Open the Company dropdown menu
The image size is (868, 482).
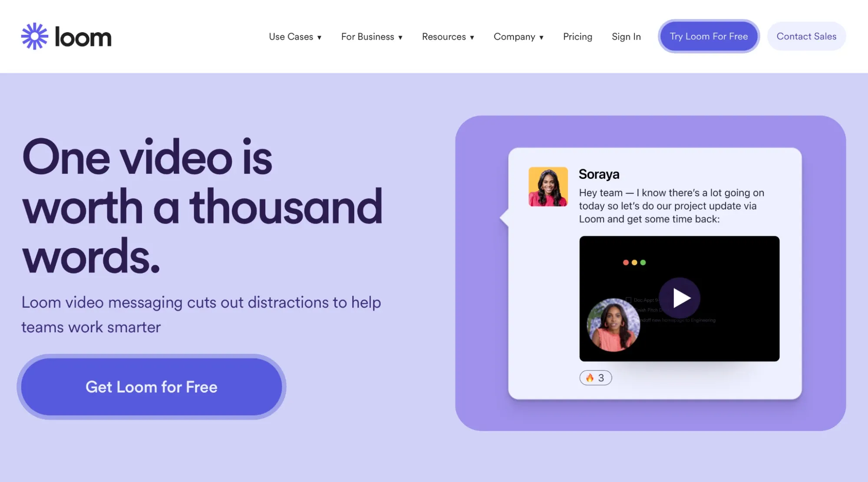tap(519, 37)
